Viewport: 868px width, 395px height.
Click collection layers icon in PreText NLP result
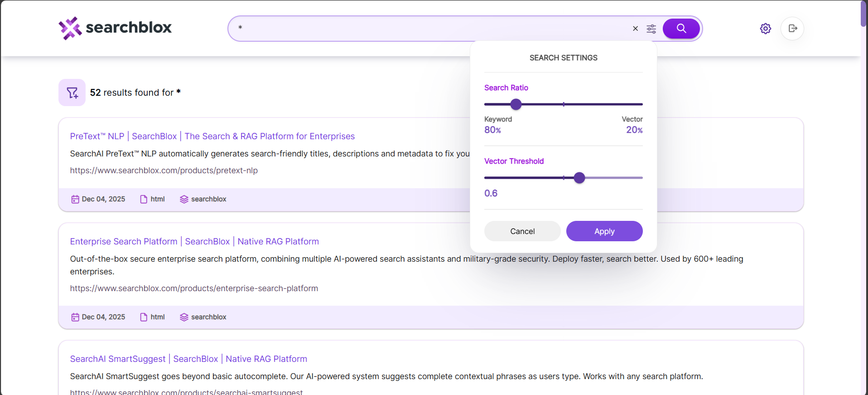click(x=184, y=200)
